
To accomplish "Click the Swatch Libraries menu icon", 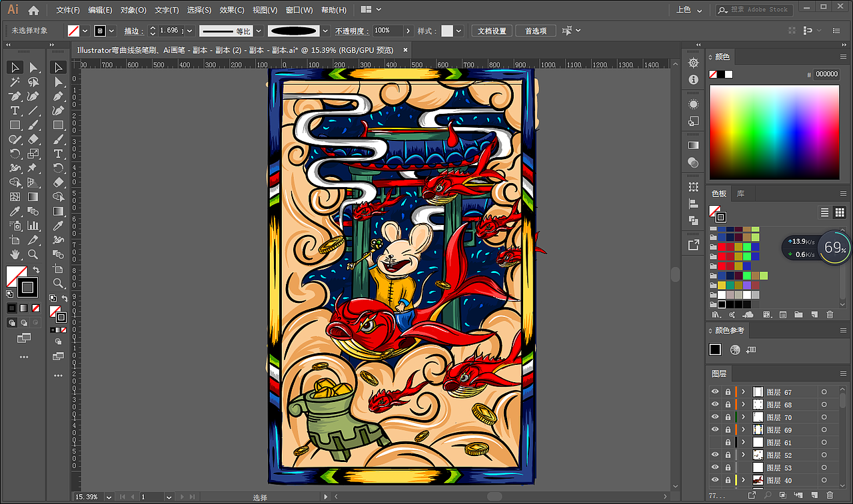I will [x=716, y=314].
